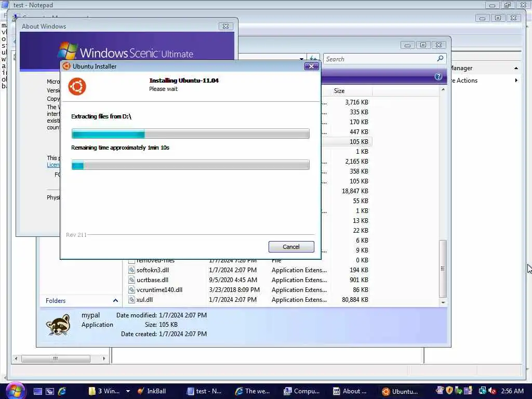This screenshot has height=399, width=532.
Task: Click the file list scroll up arrow
Action: [x=443, y=89]
